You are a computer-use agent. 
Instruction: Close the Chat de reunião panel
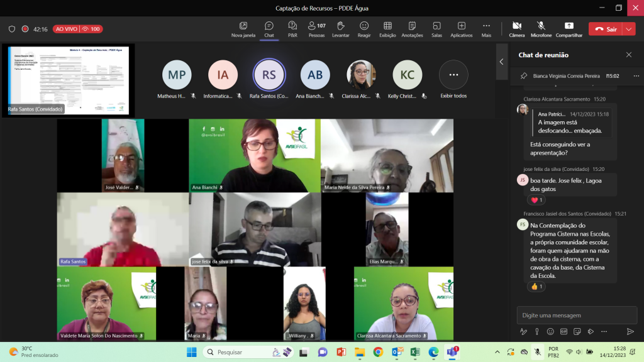(x=629, y=55)
